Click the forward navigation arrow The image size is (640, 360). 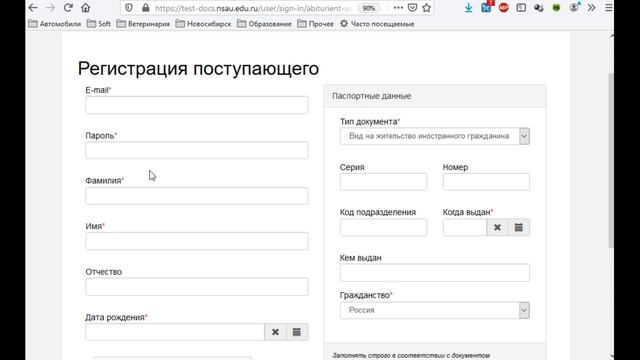click(x=50, y=8)
